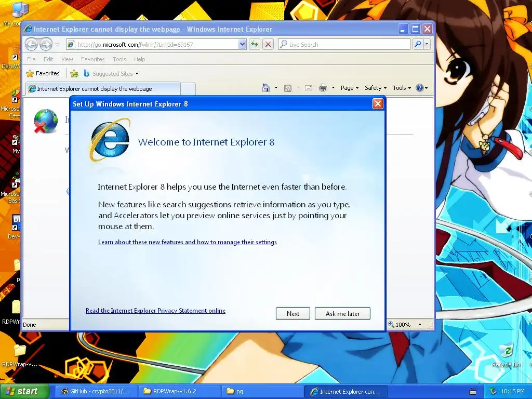Viewport: 532px width, 399px height.
Task: Click the Back arrow button in Internet Explorer
Action: (x=32, y=44)
